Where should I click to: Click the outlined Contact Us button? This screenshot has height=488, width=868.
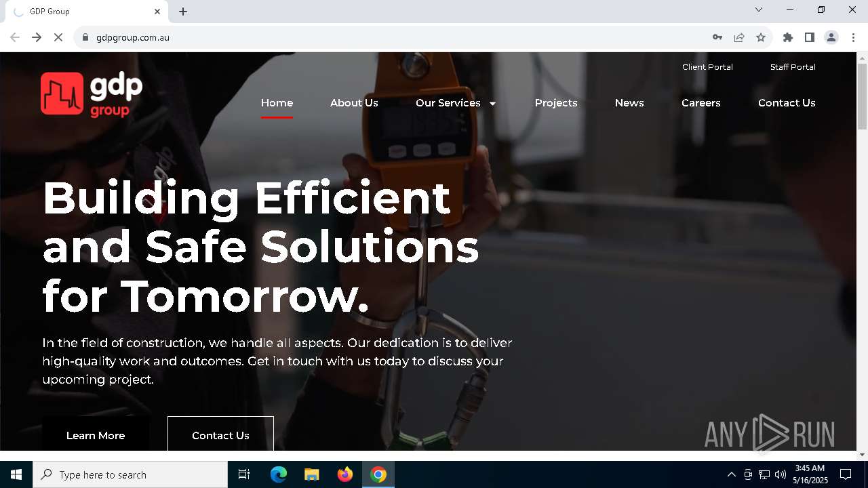coord(220,434)
